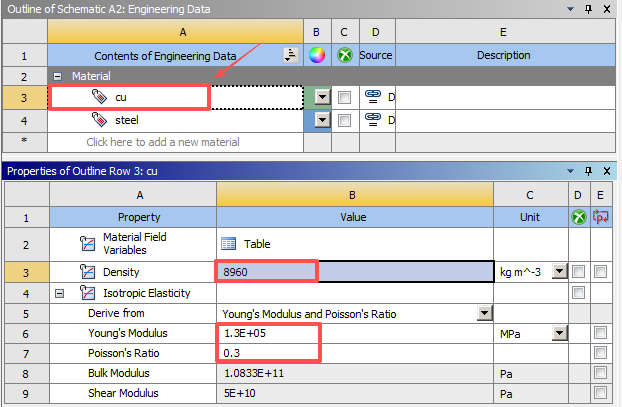Image resolution: width=622 pixels, height=407 pixels.
Task: Click Young's Modulus value 1.3E+05
Action: [355, 333]
